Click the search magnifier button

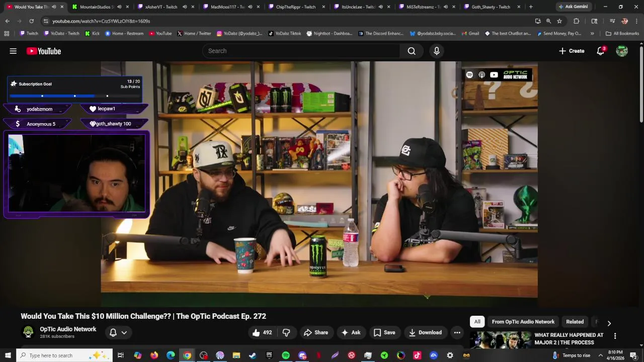click(412, 51)
